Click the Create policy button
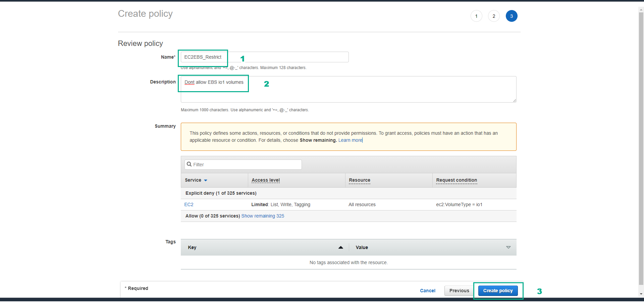Screen dimensions: 644x303 pyautogui.click(x=498, y=291)
